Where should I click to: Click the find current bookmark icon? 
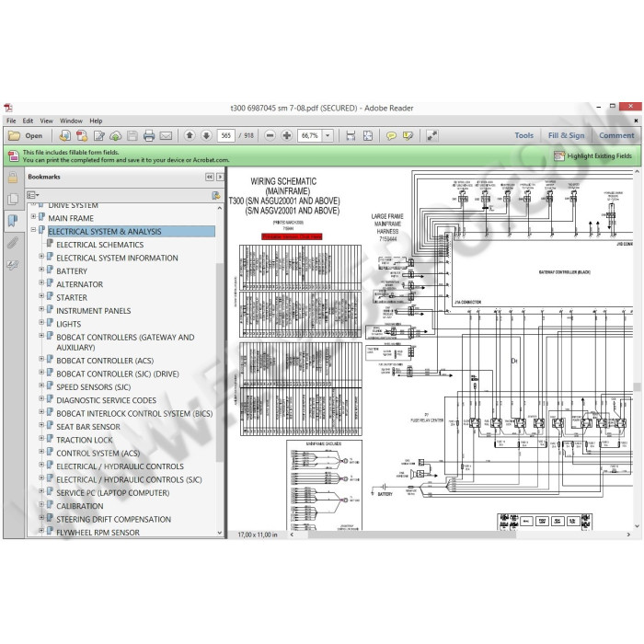pyautogui.click(x=216, y=195)
